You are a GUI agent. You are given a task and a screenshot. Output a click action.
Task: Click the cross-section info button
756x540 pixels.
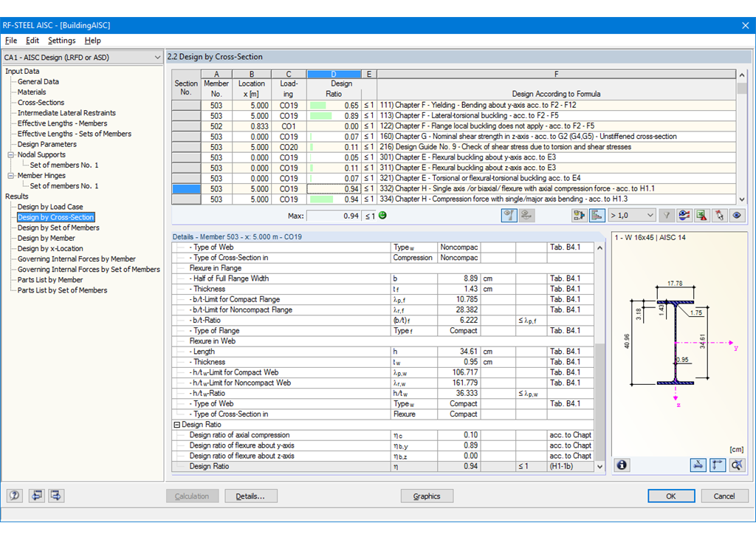[622, 465]
